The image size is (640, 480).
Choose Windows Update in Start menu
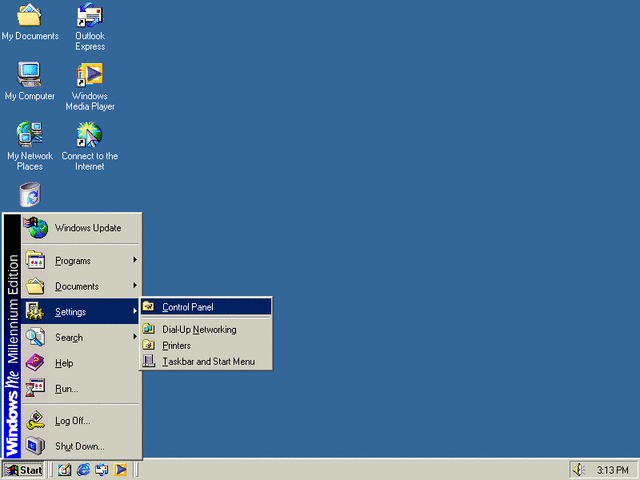[x=81, y=228]
